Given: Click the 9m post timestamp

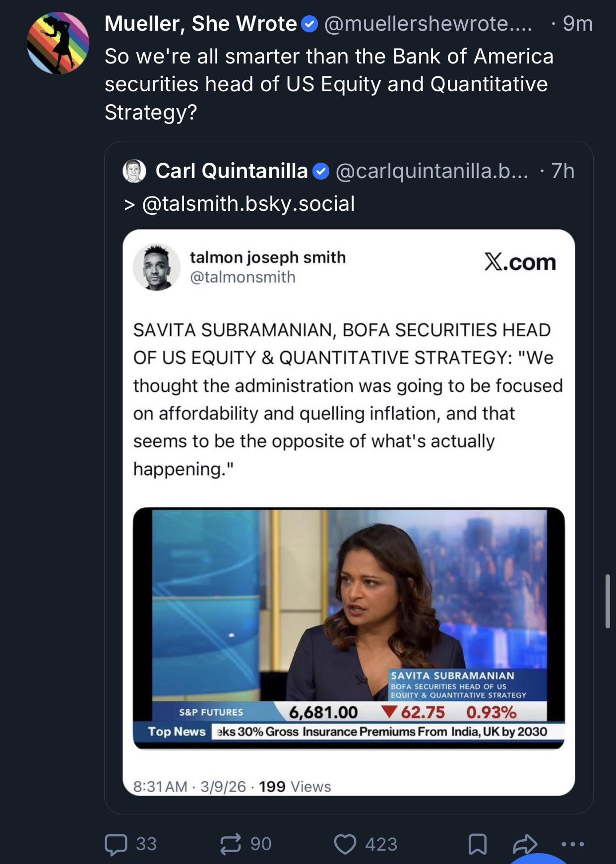Looking at the screenshot, I should tap(578, 24).
